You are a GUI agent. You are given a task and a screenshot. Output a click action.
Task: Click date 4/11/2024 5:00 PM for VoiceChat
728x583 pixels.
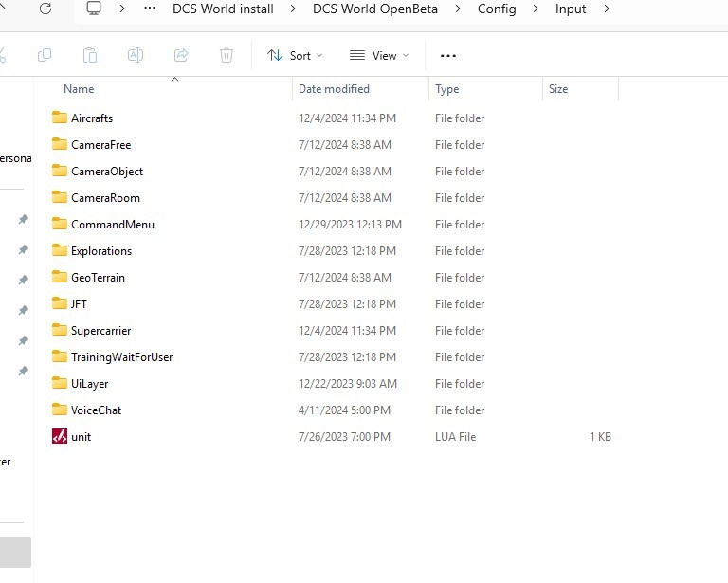tap(344, 410)
